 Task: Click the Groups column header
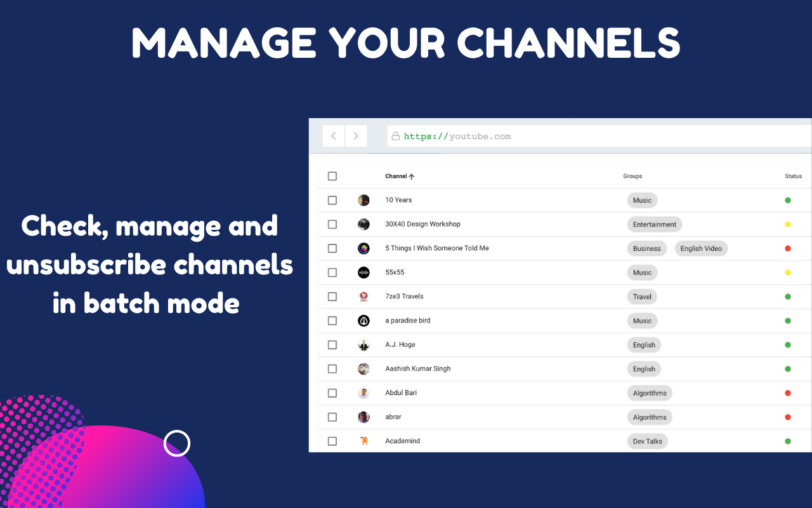point(632,176)
